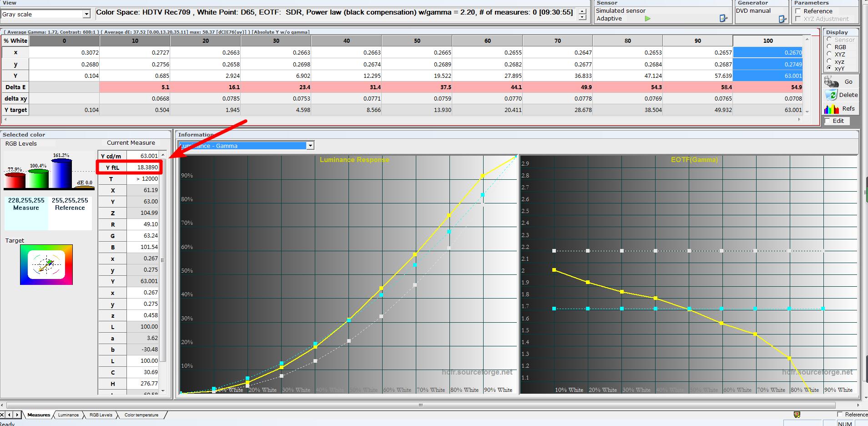Select the lowercase xyz display option
Screen dimensions: 868x426
click(829, 61)
